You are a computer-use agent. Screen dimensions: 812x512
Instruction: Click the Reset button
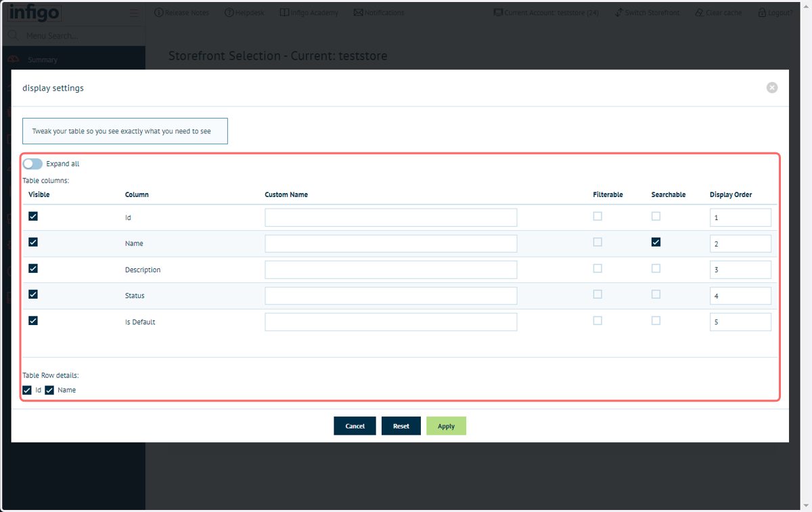(401, 426)
